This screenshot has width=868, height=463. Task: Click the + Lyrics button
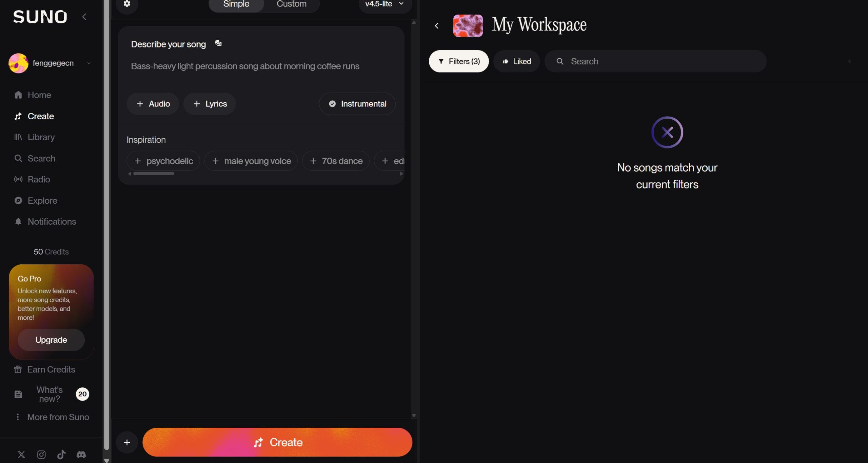click(210, 104)
